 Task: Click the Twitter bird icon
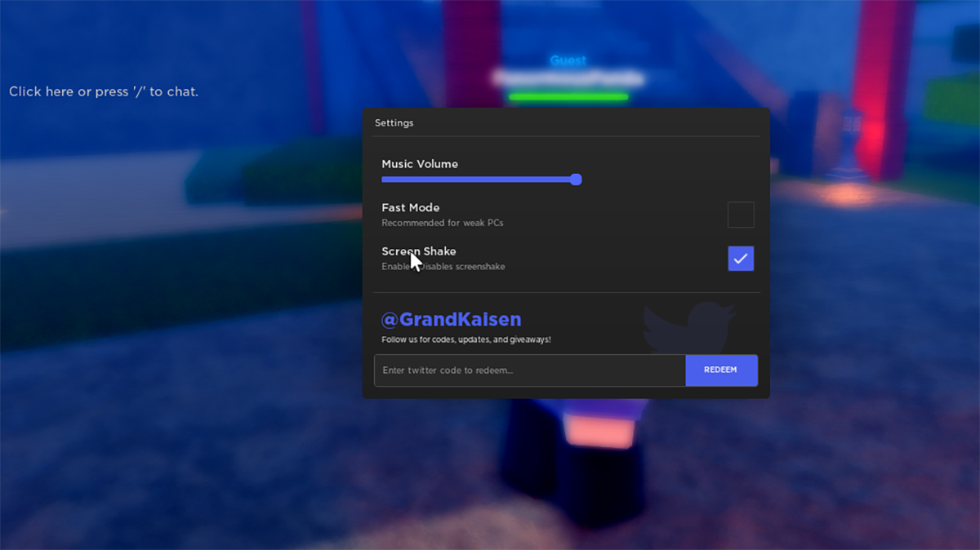(x=688, y=326)
